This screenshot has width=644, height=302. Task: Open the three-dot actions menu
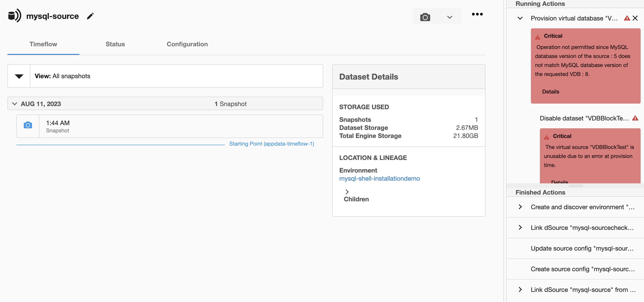477,14
